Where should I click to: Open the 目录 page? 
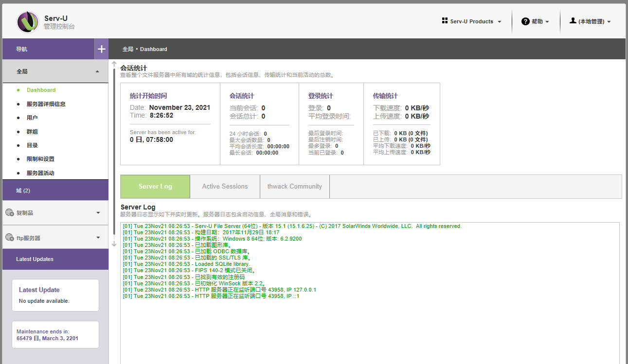[x=32, y=145]
